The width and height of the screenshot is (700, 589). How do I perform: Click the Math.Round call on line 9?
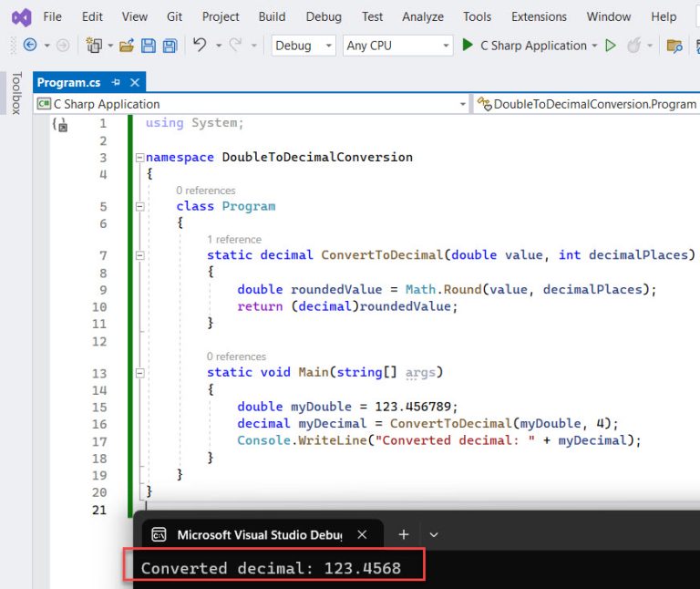tap(443, 289)
